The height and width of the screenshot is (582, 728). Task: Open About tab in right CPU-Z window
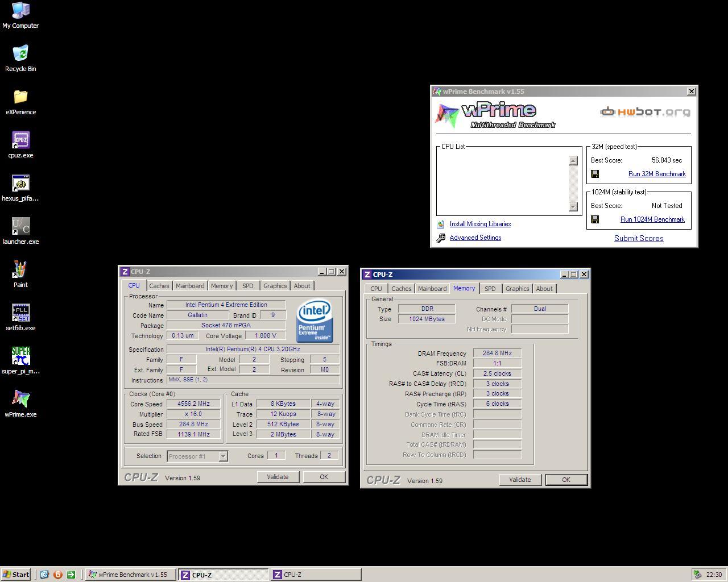(544, 289)
